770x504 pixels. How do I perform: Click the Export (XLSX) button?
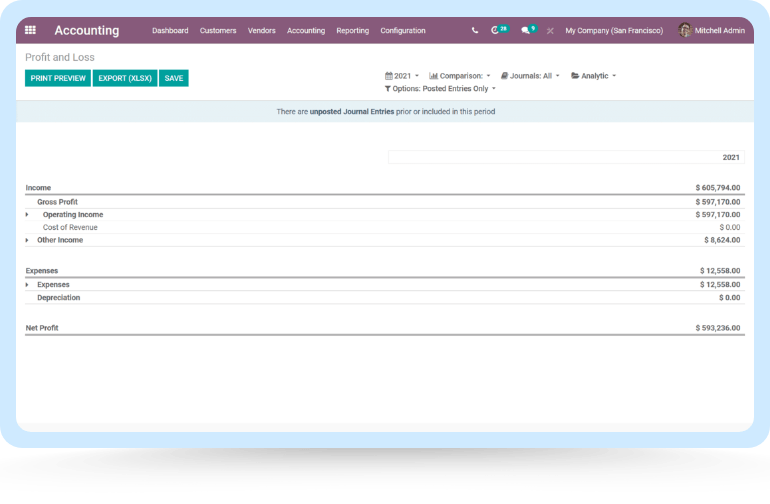point(125,78)
